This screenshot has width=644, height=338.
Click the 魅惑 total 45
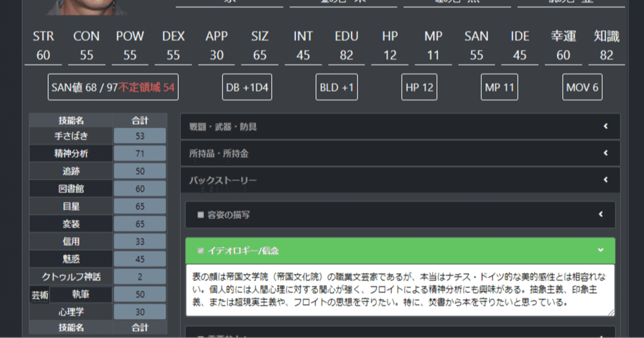140,259
